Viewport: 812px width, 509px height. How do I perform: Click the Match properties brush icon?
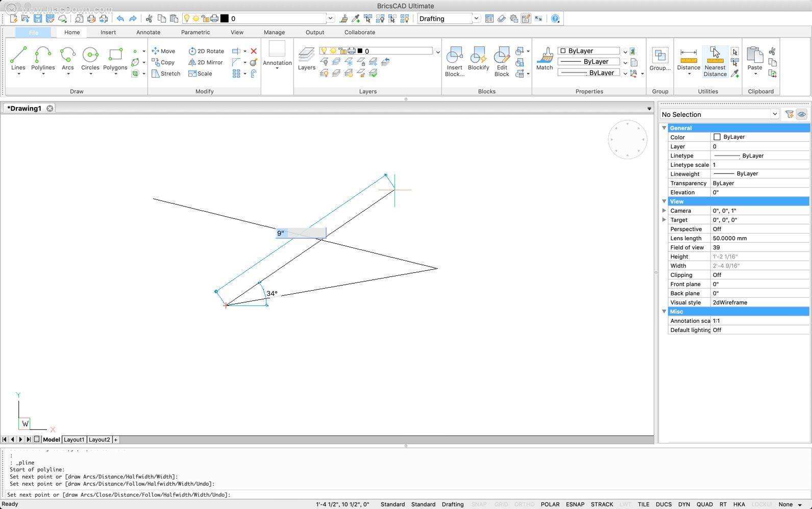click(x=545, y=55)
